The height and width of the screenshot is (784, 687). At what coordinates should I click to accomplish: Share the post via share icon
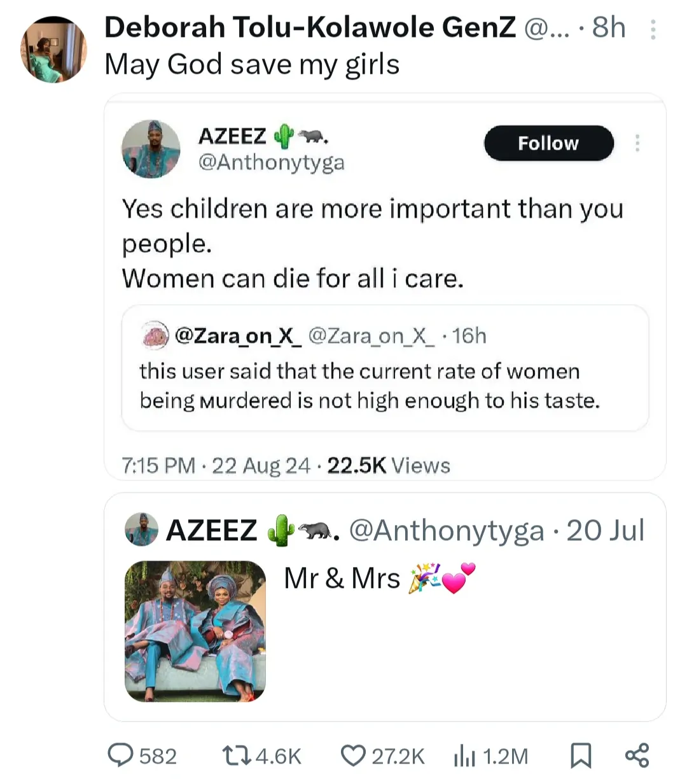pos(637,755)
